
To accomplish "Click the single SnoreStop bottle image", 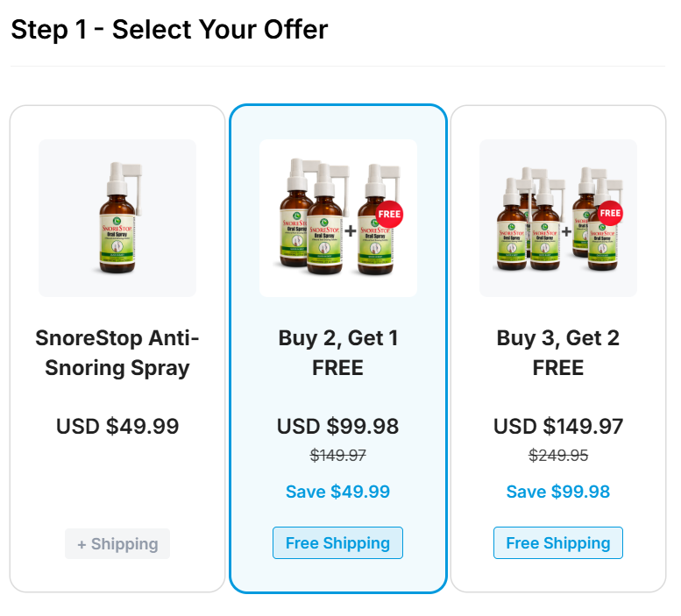I will (x=117, y=218).
